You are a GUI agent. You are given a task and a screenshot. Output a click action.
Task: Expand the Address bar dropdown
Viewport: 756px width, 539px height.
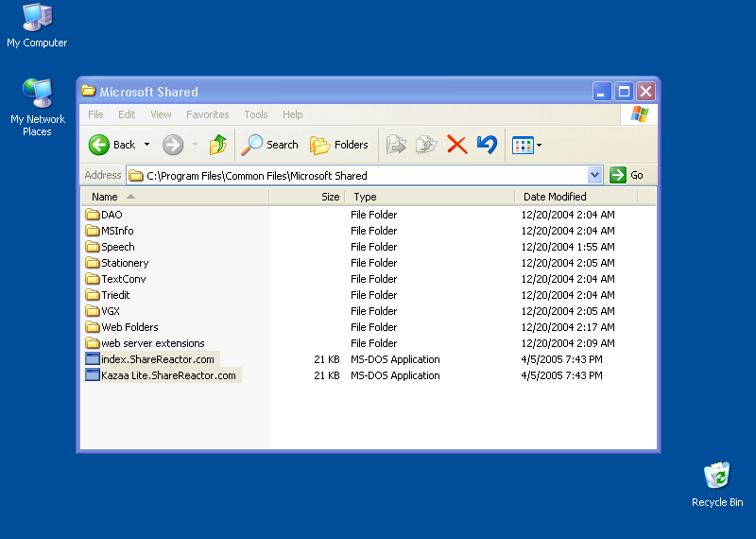595,175
